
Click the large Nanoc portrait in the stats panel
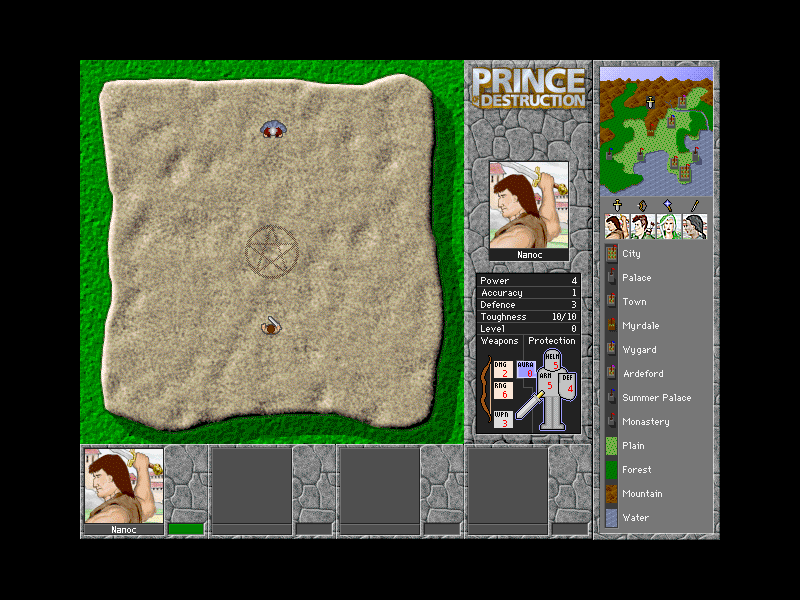click(x=529, y=206)
